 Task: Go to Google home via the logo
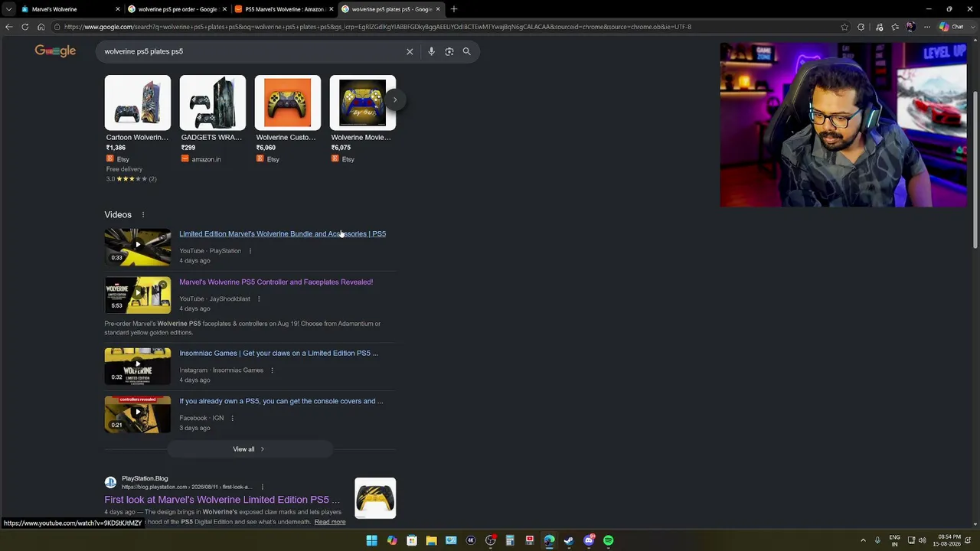[x=55, y=51]
